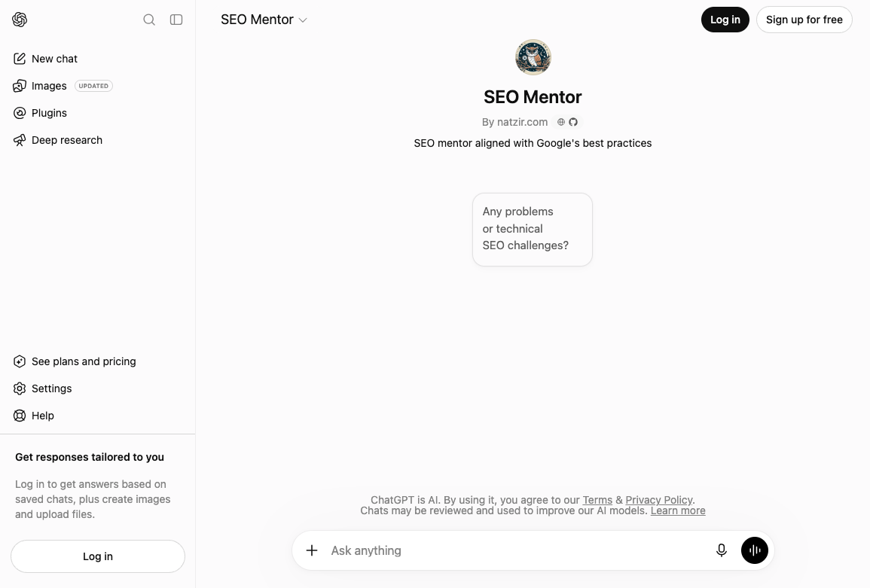Click the black Log in button at top

[725, 20]
